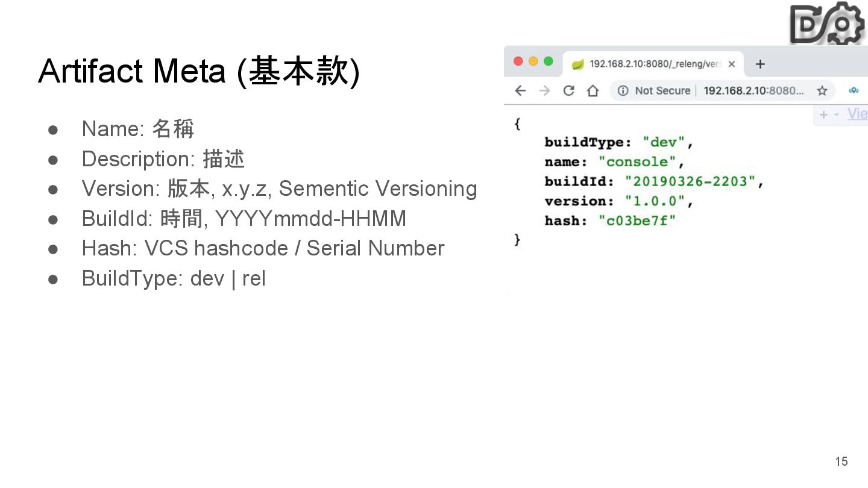The width and height of the screenshot is (868, 488).
Task: Click the DevOps gear logo at top right
Action: (827, 23)
